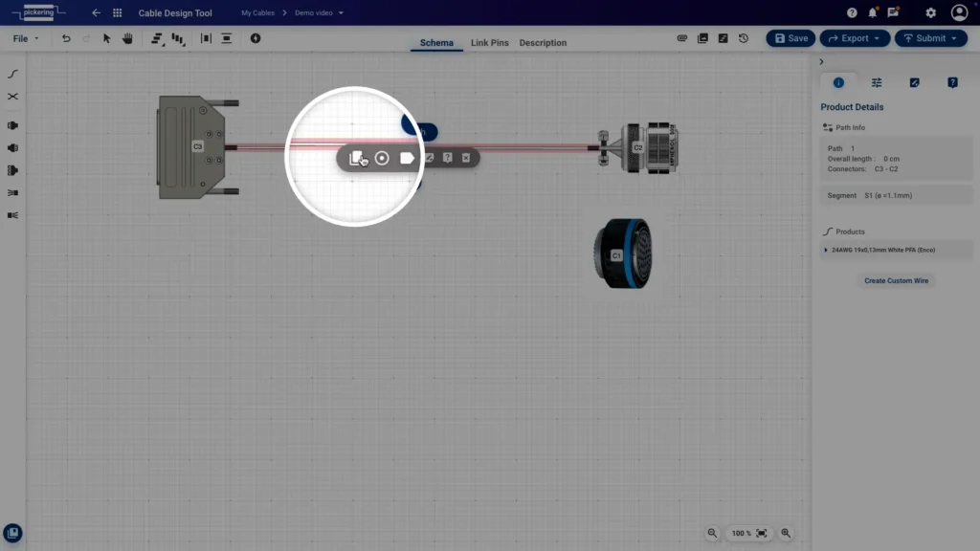The width and height of the screenshot is (980, 551).
Task: Pick the third connector tool in the sidebar
Action: tap(12, 170)
